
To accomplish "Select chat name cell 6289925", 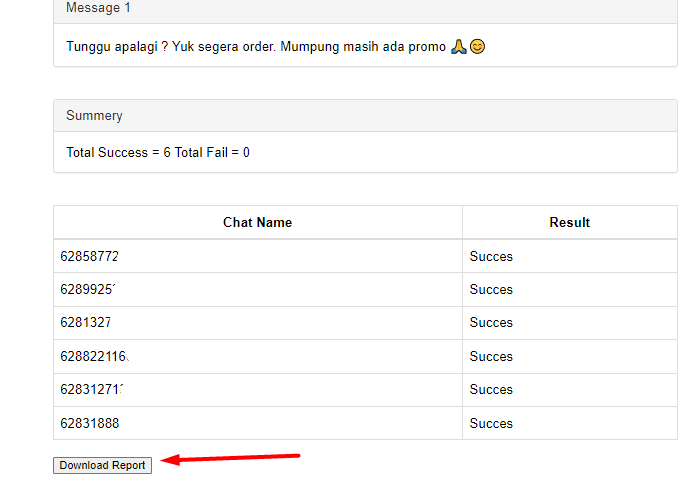I will point(89,289).
